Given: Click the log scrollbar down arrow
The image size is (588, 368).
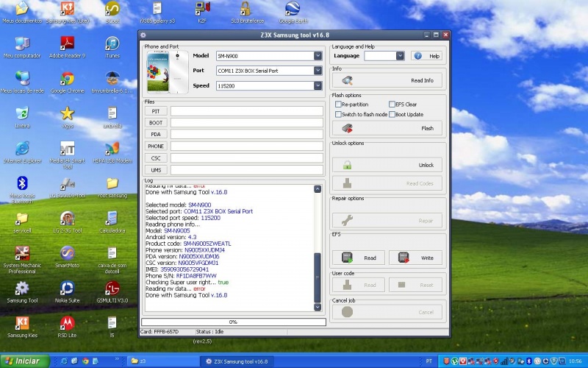Looking at the screenshot, I should [x=318, y=307].
